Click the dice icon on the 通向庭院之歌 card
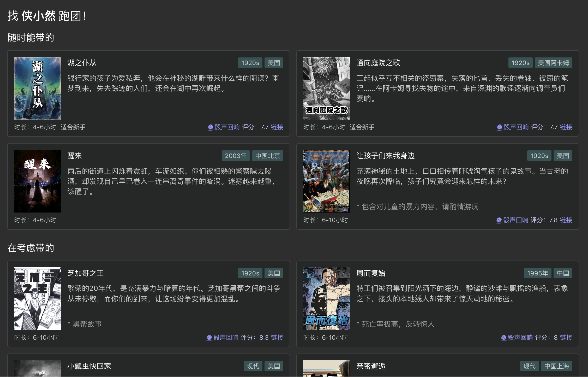The height and width of the screenshot is (377, 588). (500, 127)
